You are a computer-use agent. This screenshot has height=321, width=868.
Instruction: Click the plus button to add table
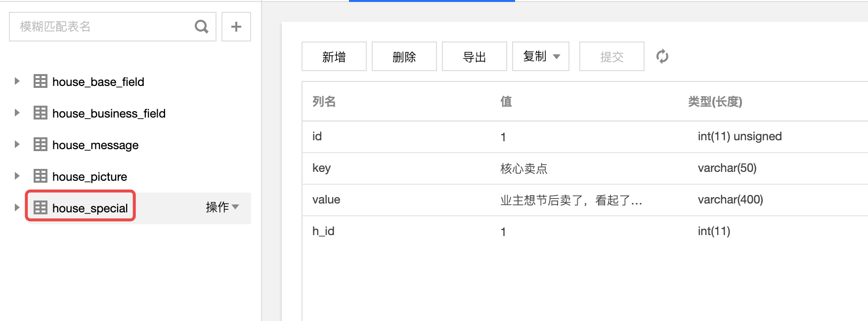point(236,27)
